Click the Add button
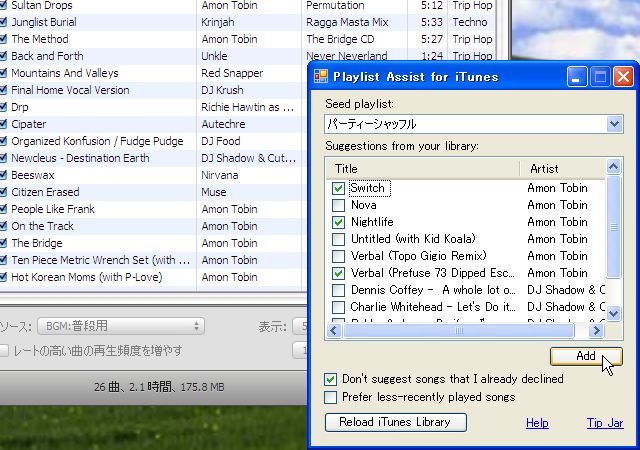The height and width of the screenshot is (450, 640). pos(586,356)
